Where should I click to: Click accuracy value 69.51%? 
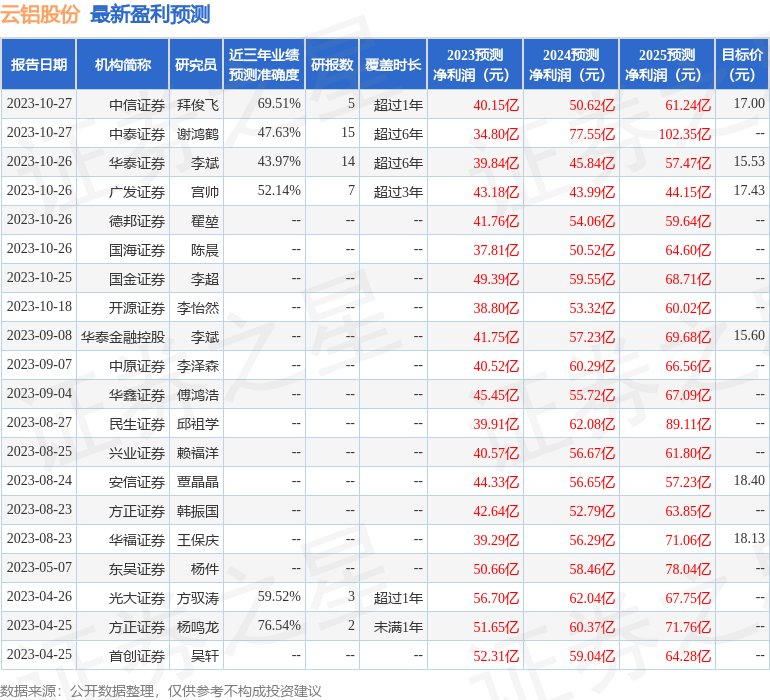click(279, 104)
